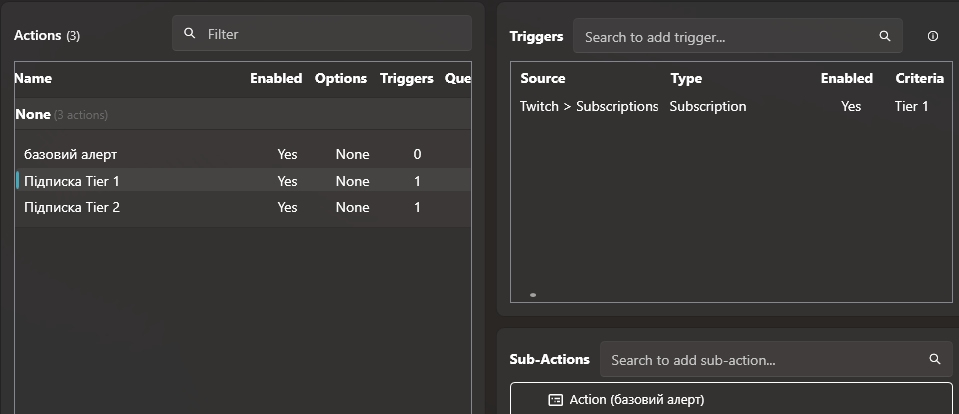959x414 pixels.
Task: Focus the Actions Filter text field
Action: pyautogui.click(x=330, y=34)
